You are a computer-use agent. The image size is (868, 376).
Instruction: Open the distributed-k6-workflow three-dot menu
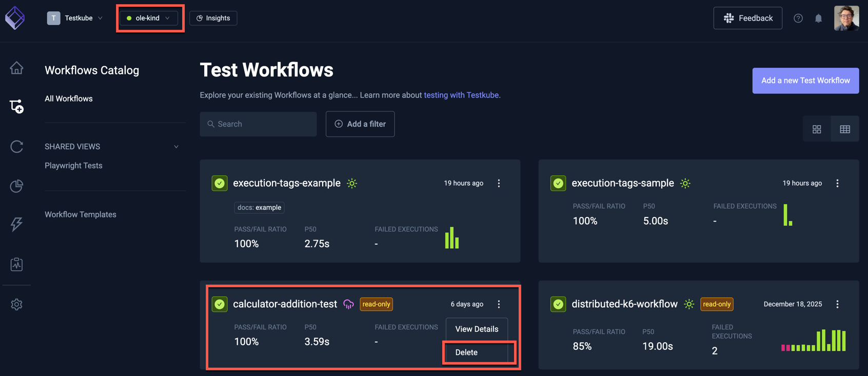837,304
